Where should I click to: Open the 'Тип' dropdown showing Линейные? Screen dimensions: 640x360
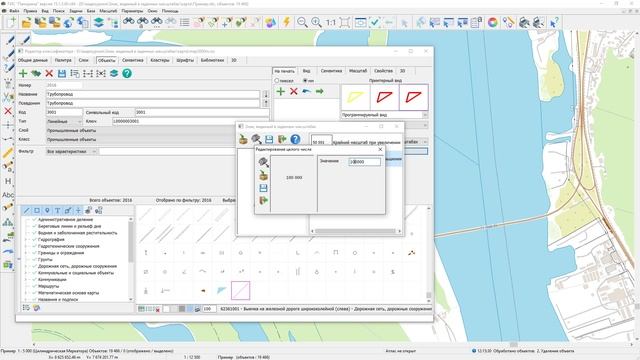(x=64, y=121)
